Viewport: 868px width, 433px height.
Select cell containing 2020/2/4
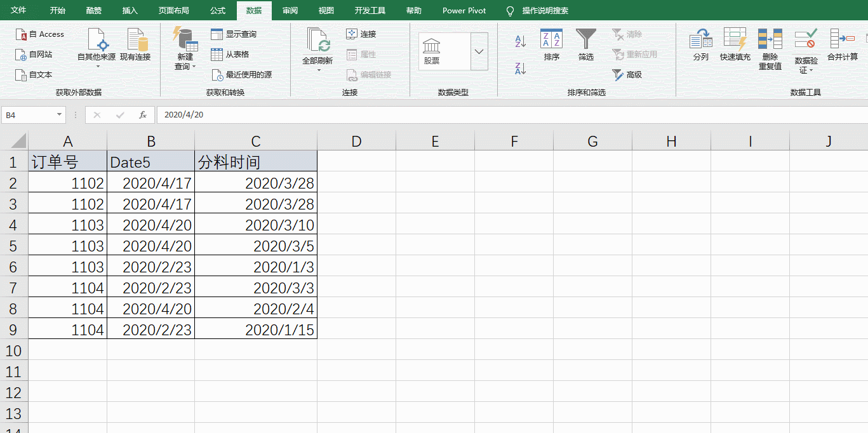coord(256,309)
